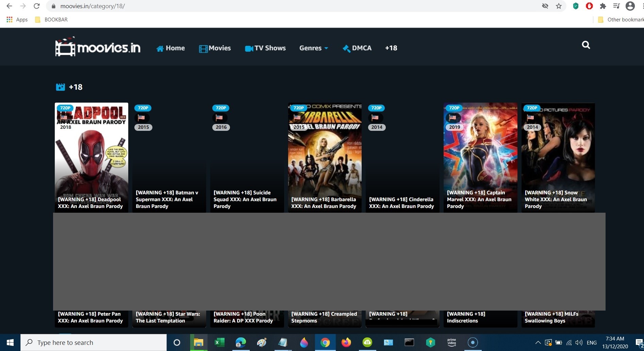The image size is (644, 351).
Task: Open the Chrome extensions puzzle icon
Action: [603, 6]
